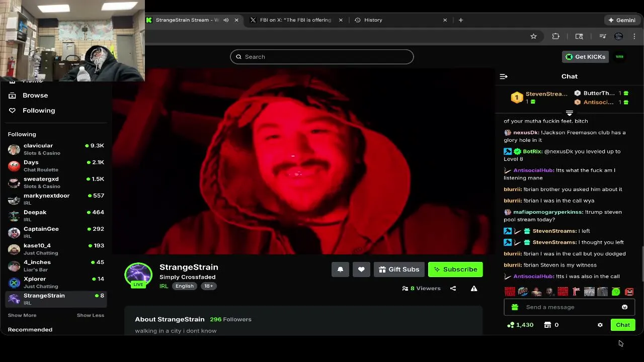This screenshot has height=362, width=644.
Task: Click the BotRix username in chat
Action: tap(532, 151)
